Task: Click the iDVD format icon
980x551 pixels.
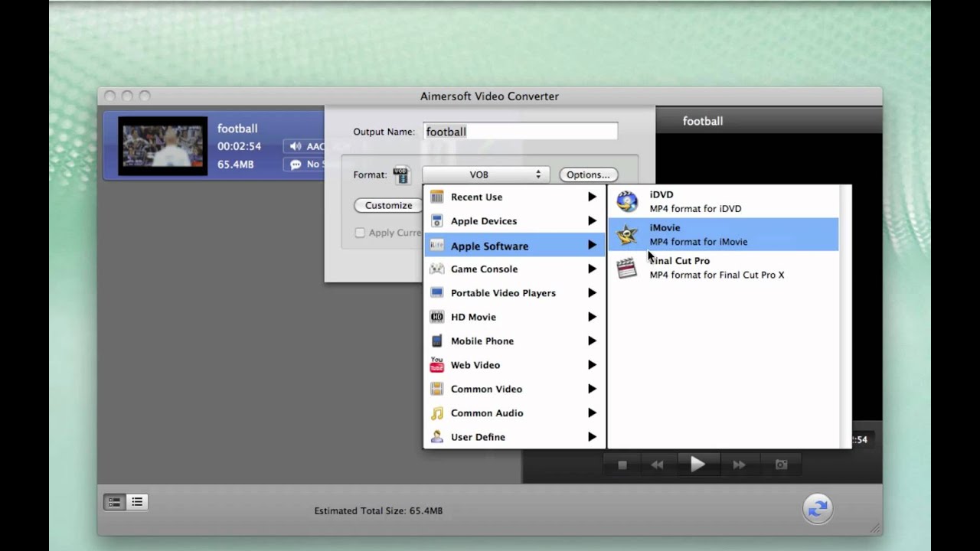Action: pos(627,201)
